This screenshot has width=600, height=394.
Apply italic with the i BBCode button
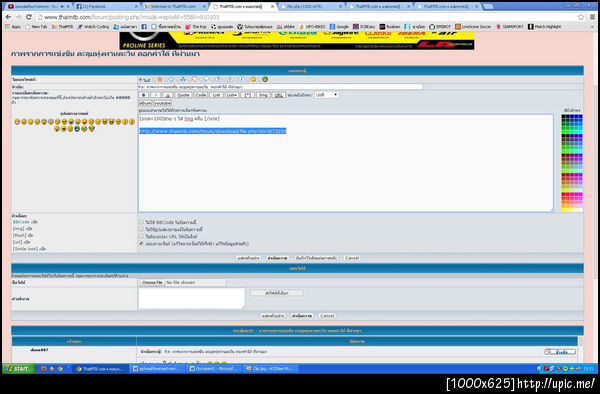(x=155, y=95)
